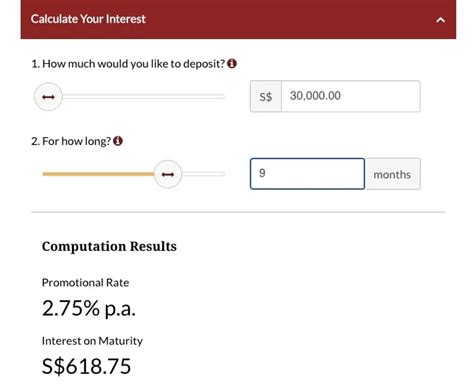Image resolution: width=474 pixels, height=388 pixels.
Task: Click the empty deposit slider track
Action: (x=144, y=97)
